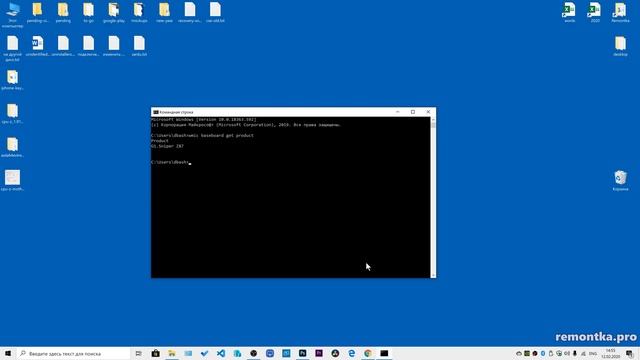Click the taskbar search box
The width and height of the screenshot is (640, 360).
73,353
